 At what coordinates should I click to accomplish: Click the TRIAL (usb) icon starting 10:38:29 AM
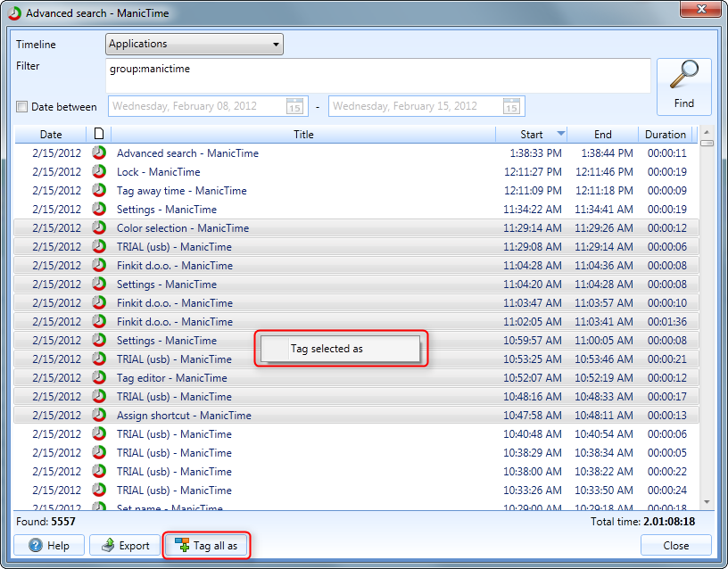click(99, 452)
